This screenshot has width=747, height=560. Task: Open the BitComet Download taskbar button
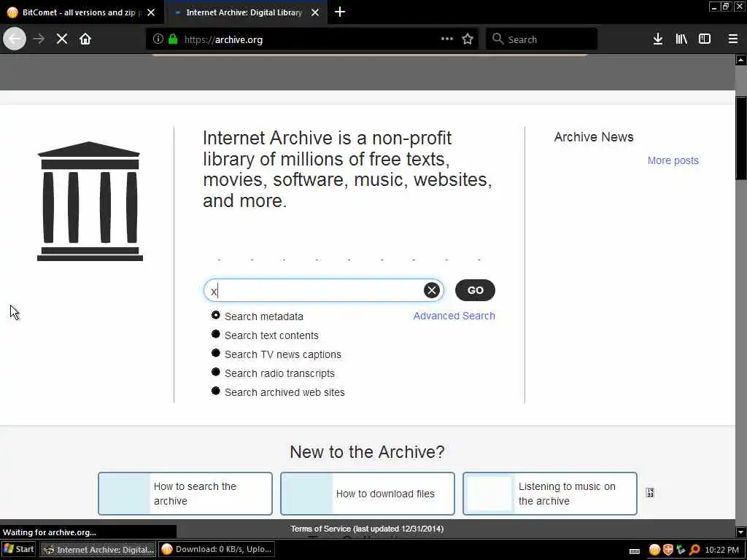point(217,550)
